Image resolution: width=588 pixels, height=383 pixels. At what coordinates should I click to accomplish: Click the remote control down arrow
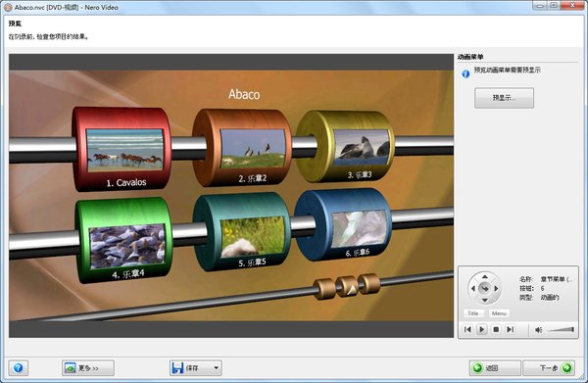coord(485,300)
